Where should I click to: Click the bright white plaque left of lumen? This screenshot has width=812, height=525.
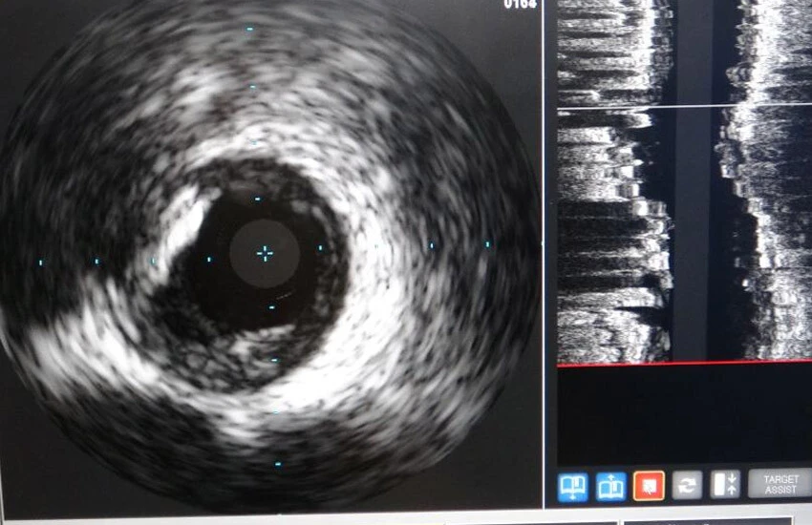click(186, 227)
